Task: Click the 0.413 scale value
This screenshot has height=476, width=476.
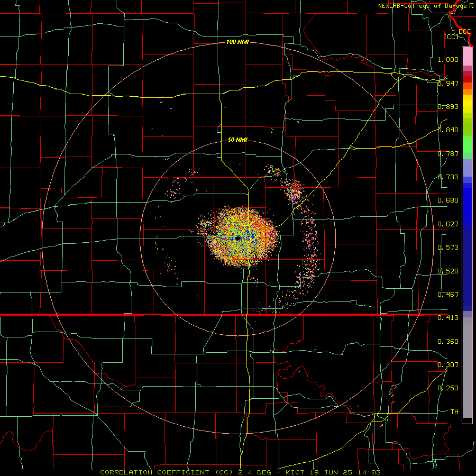Action: tap(448, 318)
